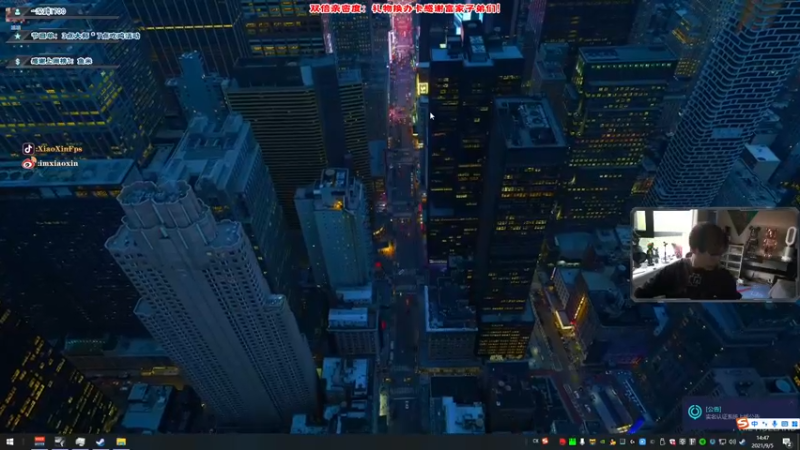Click the NVIDIA tray icon
This screenshot has width=800, height=450.
(603, 442)
